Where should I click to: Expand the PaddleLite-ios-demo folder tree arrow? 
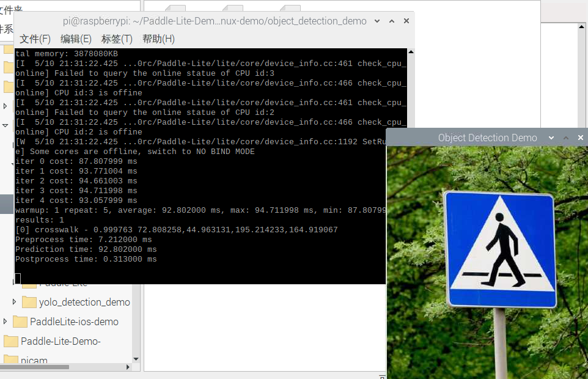[x=5, y=322]
